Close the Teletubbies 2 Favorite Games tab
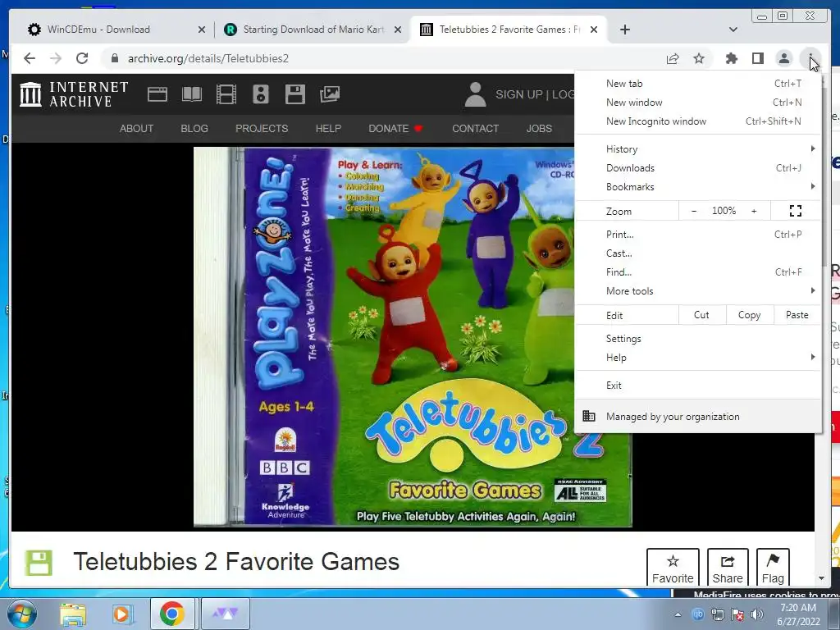840x630 pixels. coord(594,30)
